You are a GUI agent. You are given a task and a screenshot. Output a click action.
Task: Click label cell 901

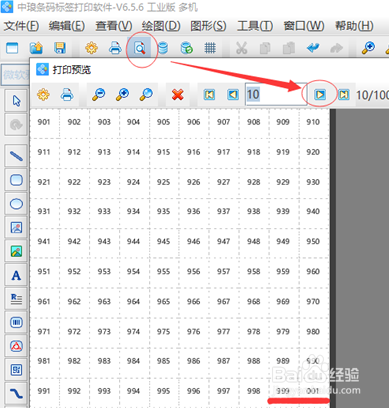44,122
